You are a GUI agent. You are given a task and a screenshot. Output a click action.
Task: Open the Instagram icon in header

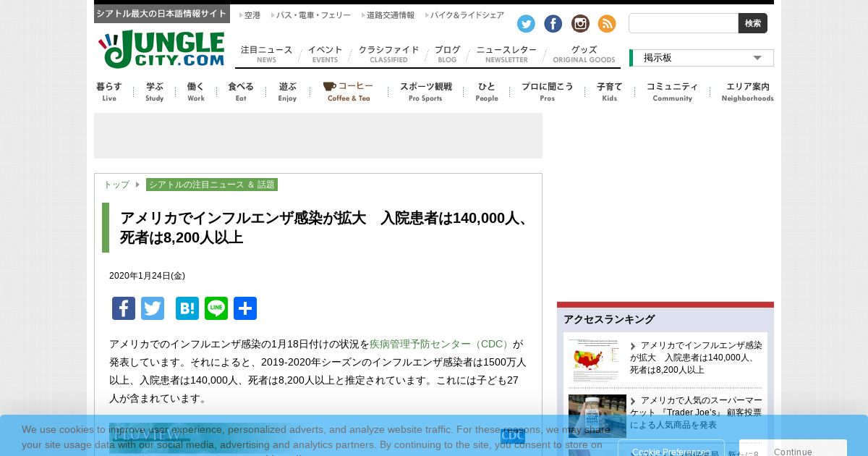point(580,24)
